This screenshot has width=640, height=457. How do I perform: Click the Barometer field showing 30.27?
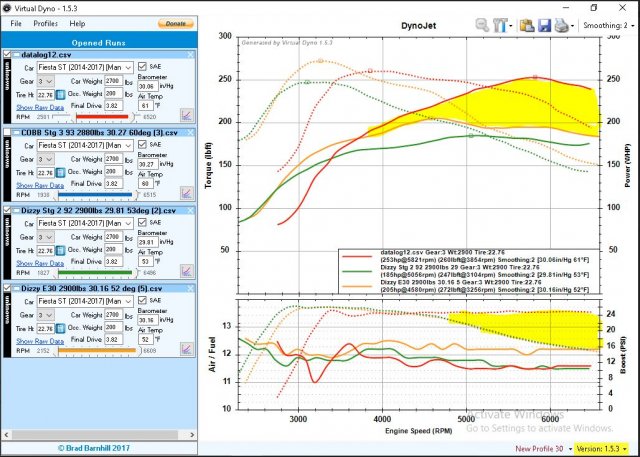coord(148,164)
